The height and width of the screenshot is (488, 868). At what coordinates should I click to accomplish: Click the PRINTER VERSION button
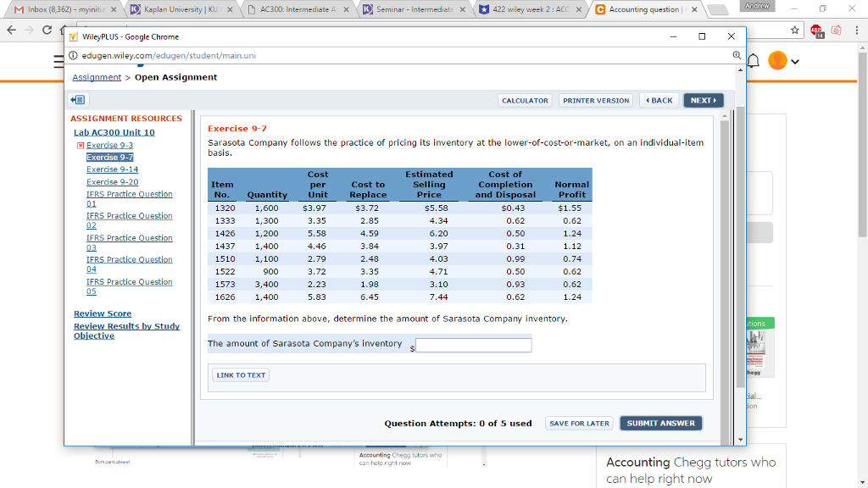596,100
